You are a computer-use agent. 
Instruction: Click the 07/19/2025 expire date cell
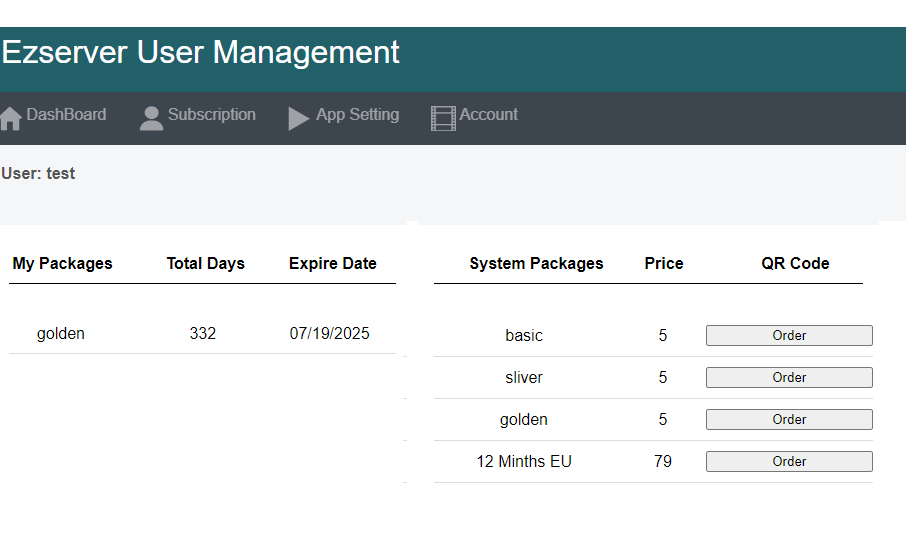pos(329,334)
